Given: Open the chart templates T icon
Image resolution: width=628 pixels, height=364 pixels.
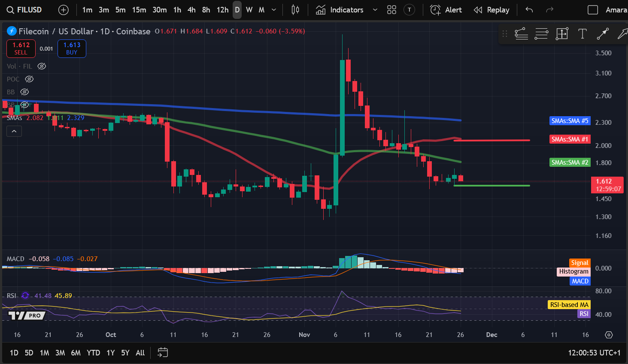Looking at the screenshot, I should 409,9.
